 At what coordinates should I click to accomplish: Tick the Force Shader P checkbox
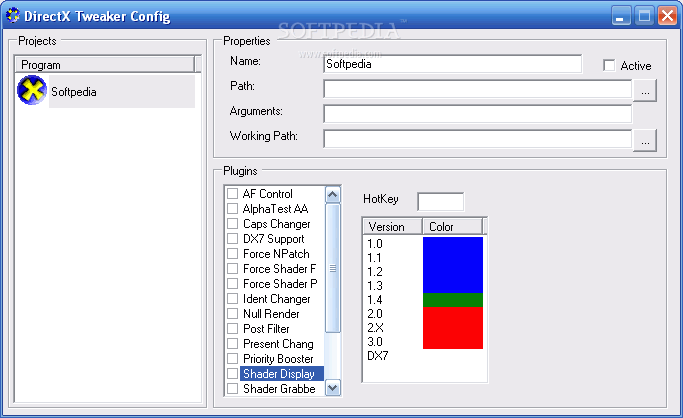tap(233, 283)
